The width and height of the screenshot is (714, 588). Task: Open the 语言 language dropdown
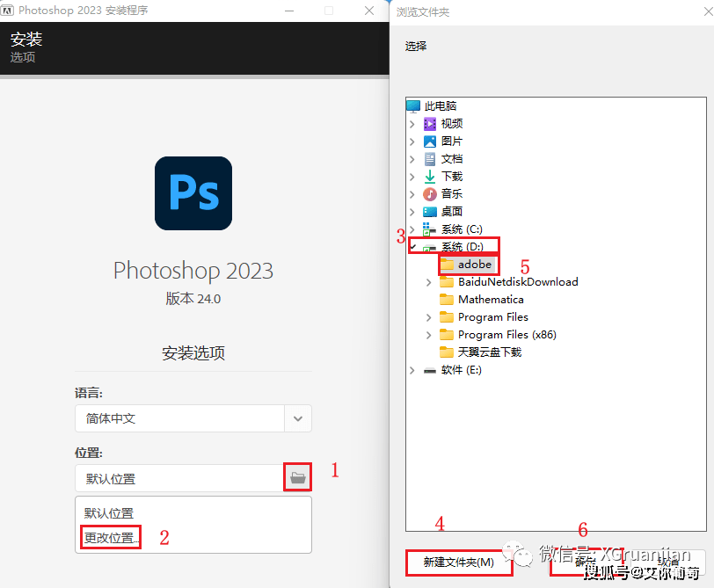[x=298, y=418]
